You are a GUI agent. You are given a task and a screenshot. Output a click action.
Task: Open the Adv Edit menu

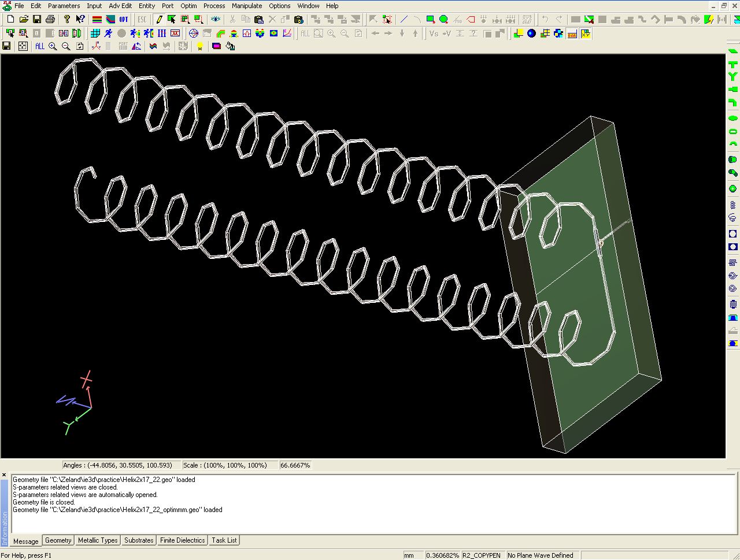click(x=120, y=6)
